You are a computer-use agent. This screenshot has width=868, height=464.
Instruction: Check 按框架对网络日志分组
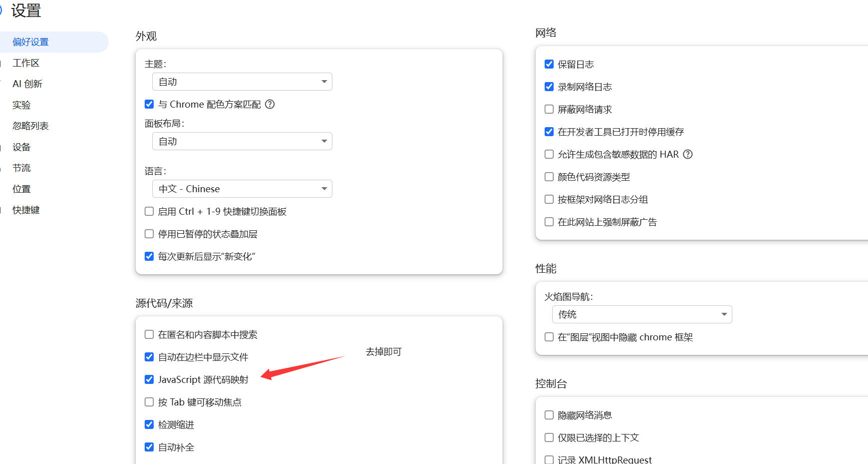coord(549,199)
